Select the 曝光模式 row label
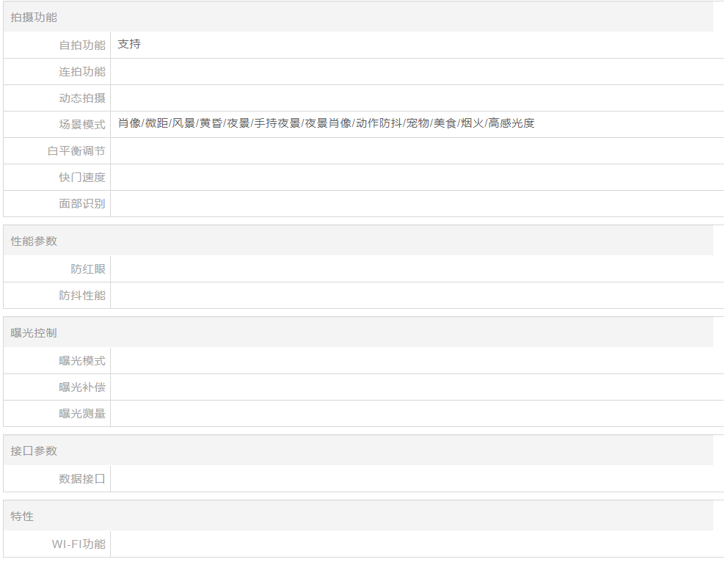Screen dimensions: 728x562 [82, 361]
